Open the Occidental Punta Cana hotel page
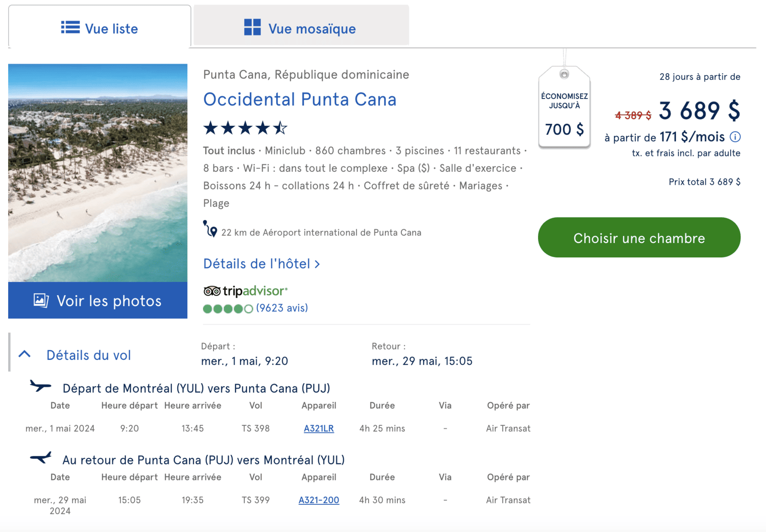The image size is (766, 532). (x=300, y=100)
